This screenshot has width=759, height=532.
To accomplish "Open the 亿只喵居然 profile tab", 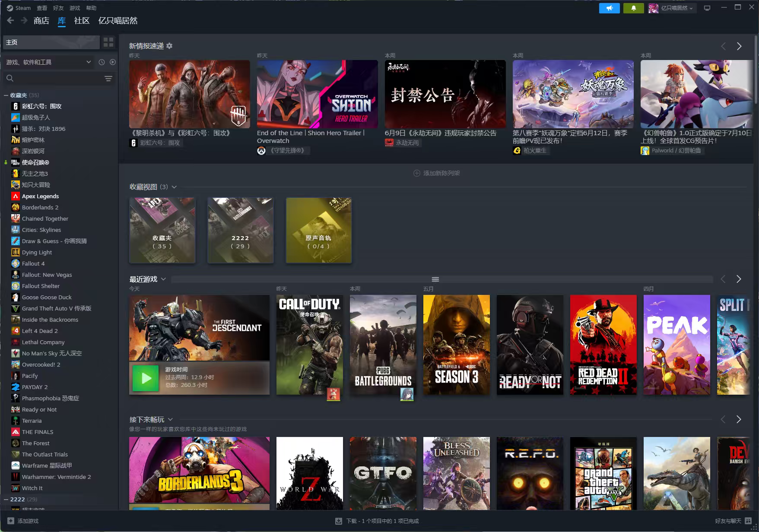I will point(118,20).
